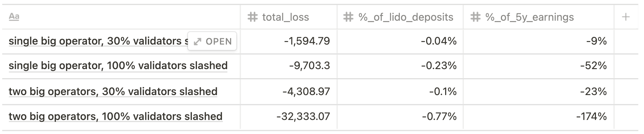Open %_of_5y_earnings column header menu
Viewport: 644px width, 134px height.
pyautogui.click(x=538, y=17)
